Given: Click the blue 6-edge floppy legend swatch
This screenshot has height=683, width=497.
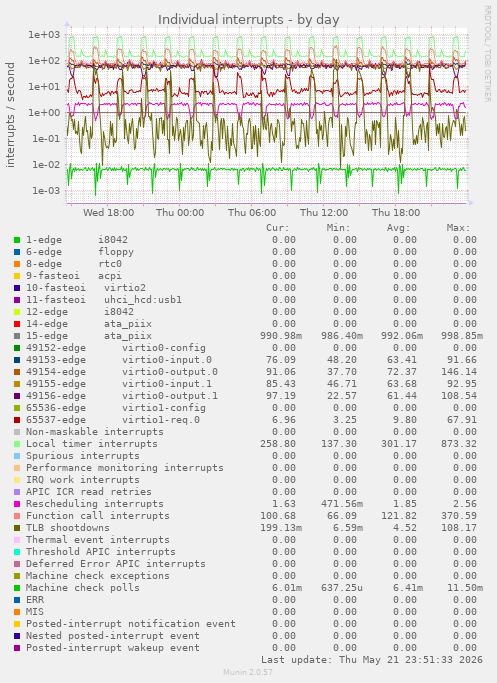Looking at the screenshot, I should (17, 252).
